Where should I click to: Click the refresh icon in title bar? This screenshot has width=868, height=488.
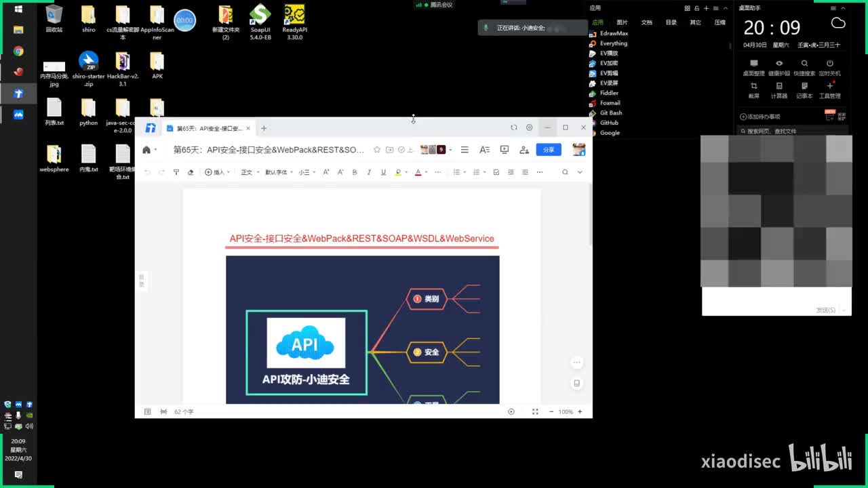click(x=513, y=127)
